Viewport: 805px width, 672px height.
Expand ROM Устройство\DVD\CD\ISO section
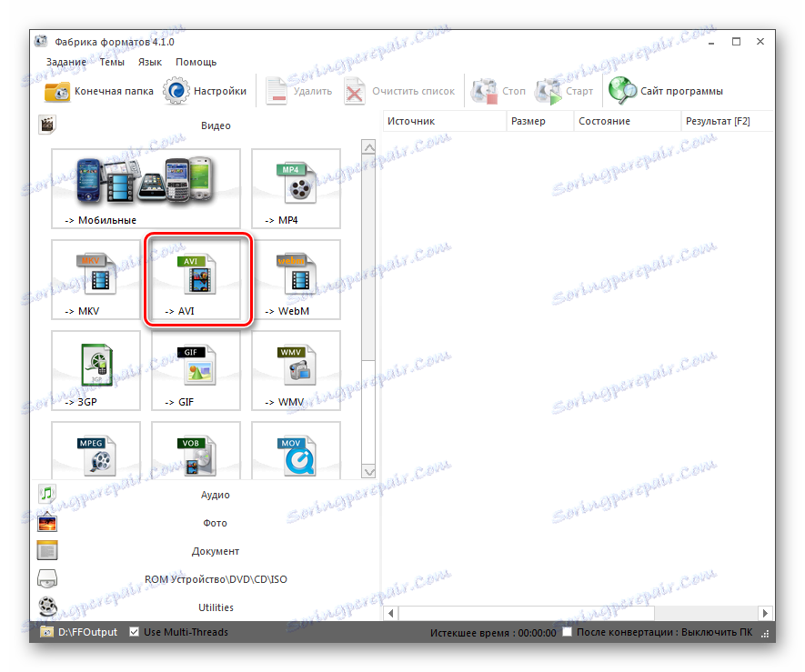[215, 578]
